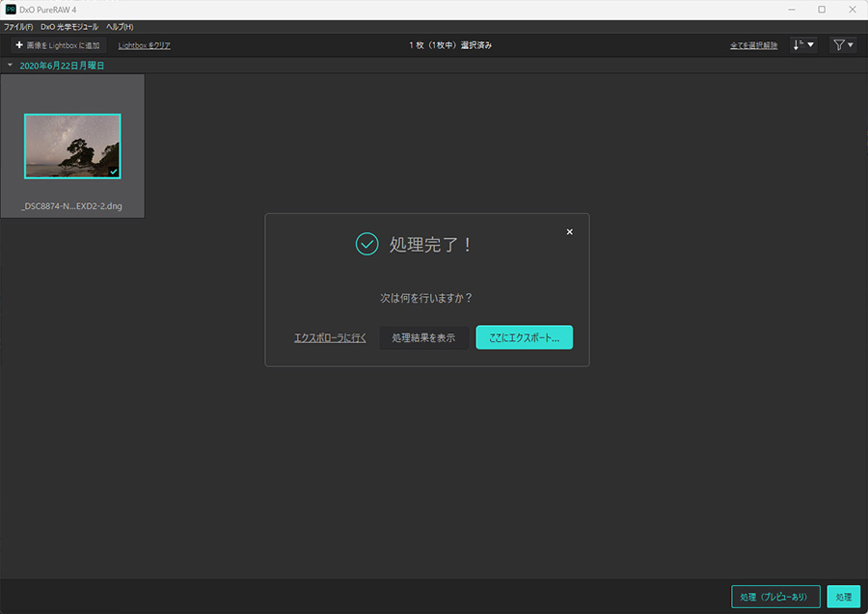Open the DxO 光学モジュール menu
The width and height of the screenshot is (868, 614).
click(69, 27)
